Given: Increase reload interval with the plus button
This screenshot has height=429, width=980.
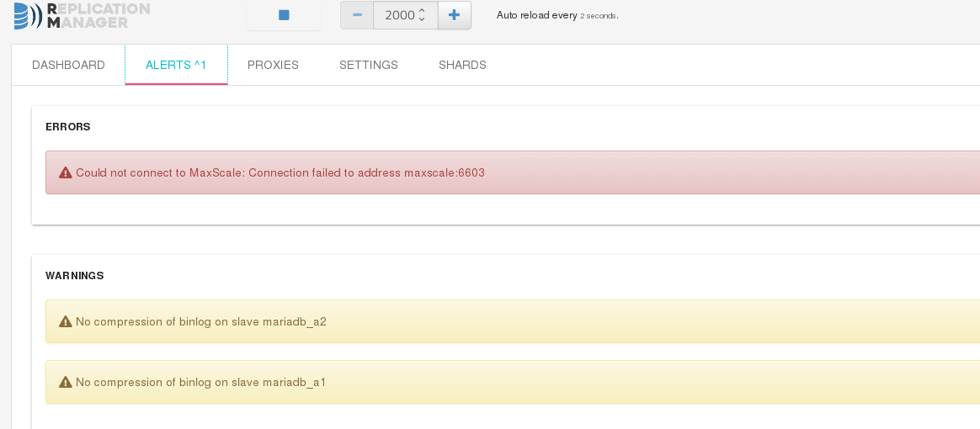Looking at the screenshot, I should click(x=455, y=15).
